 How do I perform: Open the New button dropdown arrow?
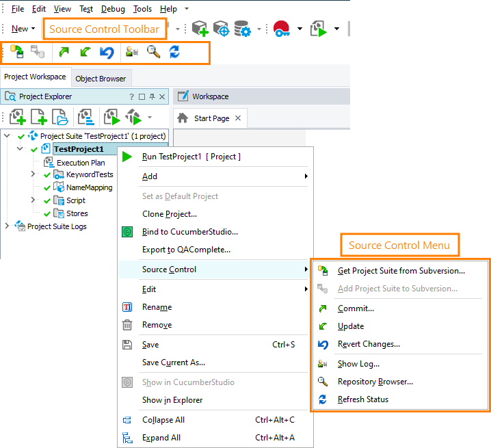(34, 29)
